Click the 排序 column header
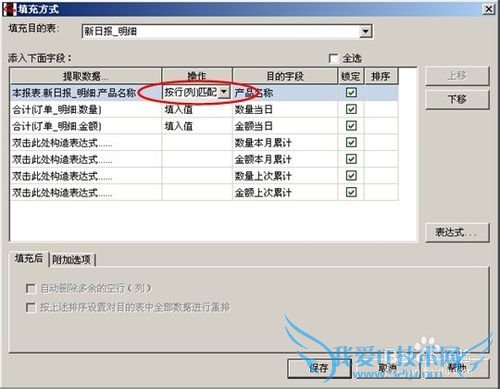The height and width of the screenshot is (389, 500). click(x=381, y=76)
